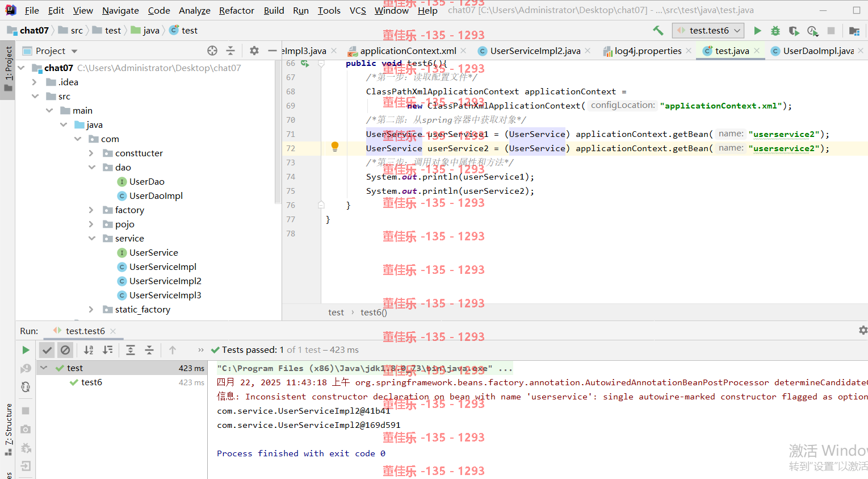Open the Navigate menu

(120, 10)
